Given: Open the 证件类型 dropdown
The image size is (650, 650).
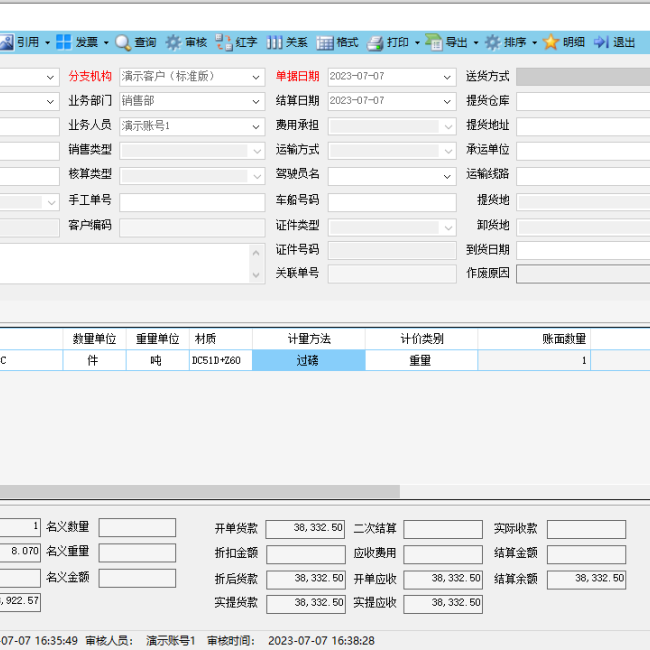Looking at the screenshot, I should click(449, 227).
